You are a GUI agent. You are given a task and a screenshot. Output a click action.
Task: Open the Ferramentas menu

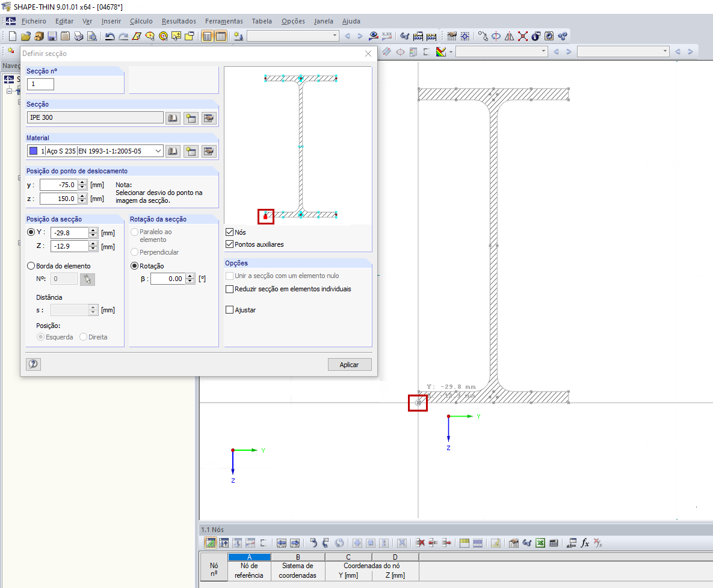[x=224, y=21]
